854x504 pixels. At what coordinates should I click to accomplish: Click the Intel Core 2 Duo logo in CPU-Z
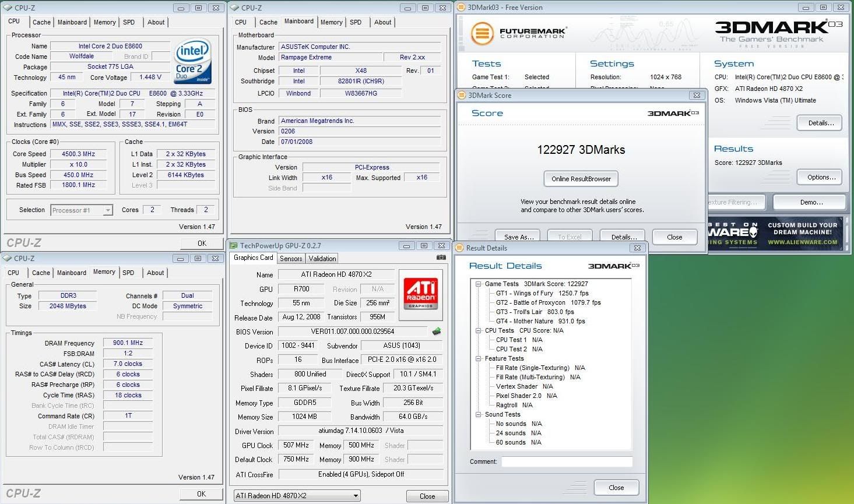(x=193, y=62)
